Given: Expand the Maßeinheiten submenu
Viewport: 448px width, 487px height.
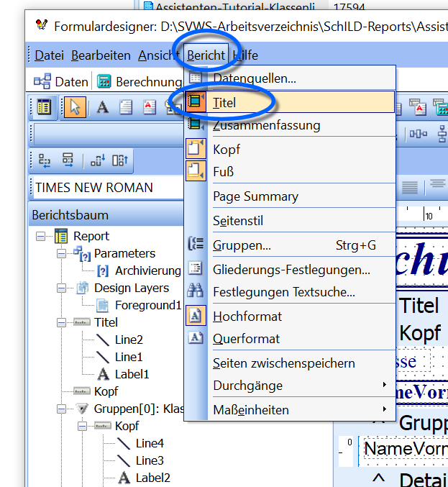Looking at the screenshot, I should click(290, 410).
